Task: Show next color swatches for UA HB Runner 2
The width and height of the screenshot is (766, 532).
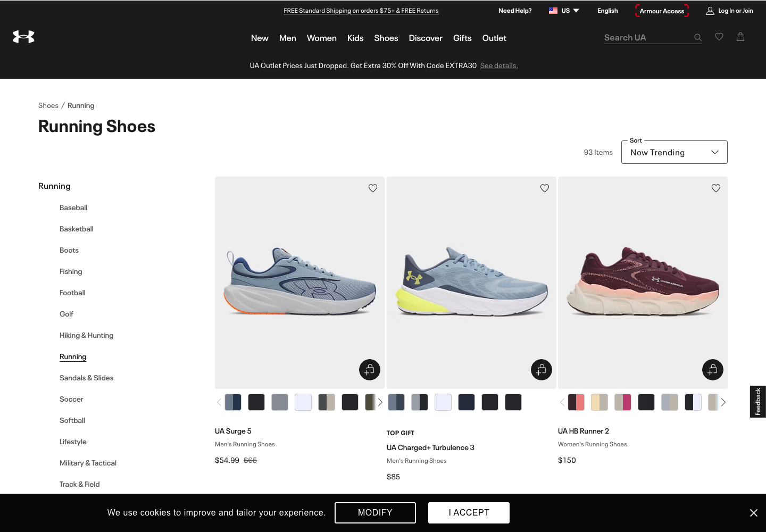Action: tap(723, 402)
